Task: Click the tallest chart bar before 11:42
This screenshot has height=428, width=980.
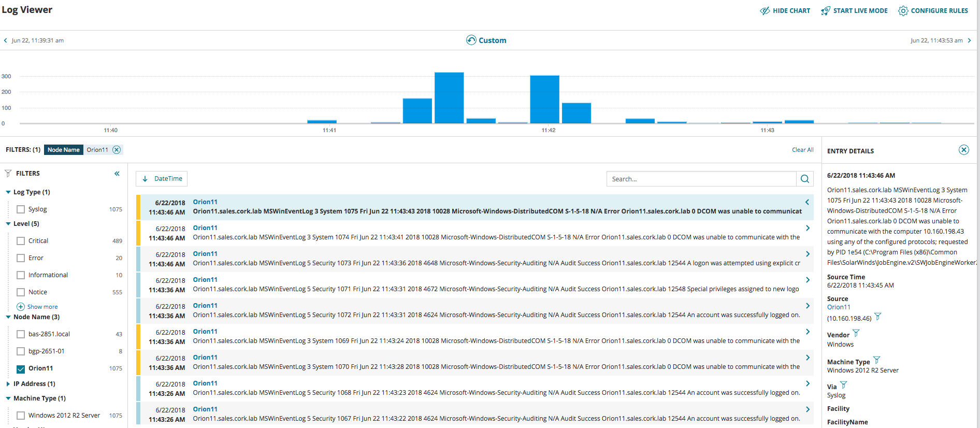Action: (x=449, y=98)
